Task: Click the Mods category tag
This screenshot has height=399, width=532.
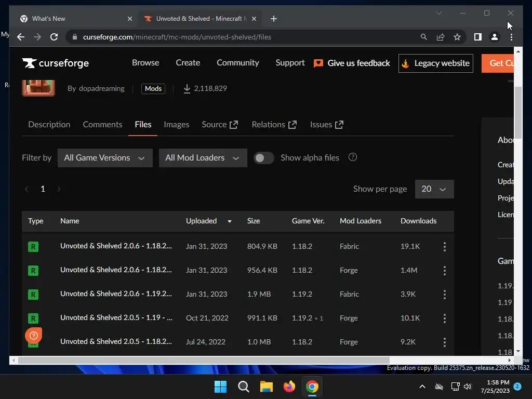Action: (153, 88)
